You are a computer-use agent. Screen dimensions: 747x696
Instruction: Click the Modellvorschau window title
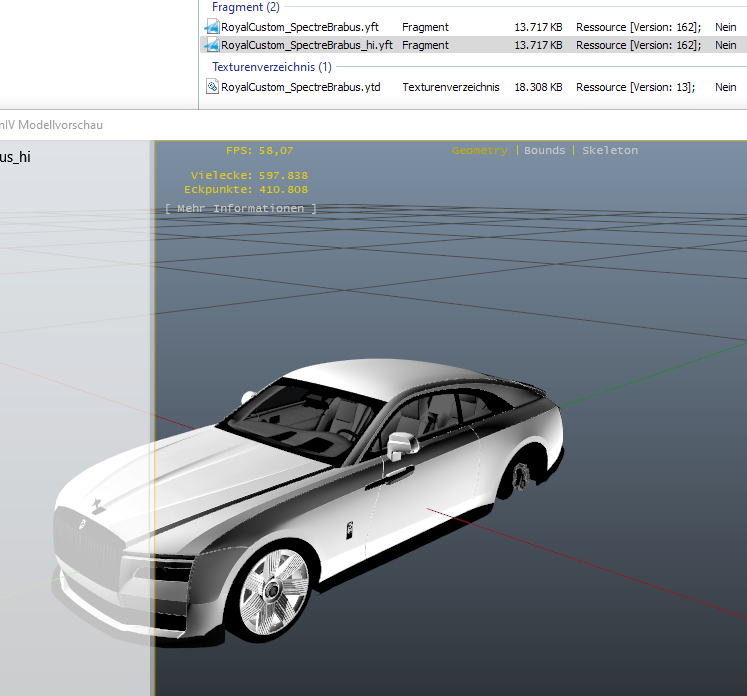(x=51, y=125)
